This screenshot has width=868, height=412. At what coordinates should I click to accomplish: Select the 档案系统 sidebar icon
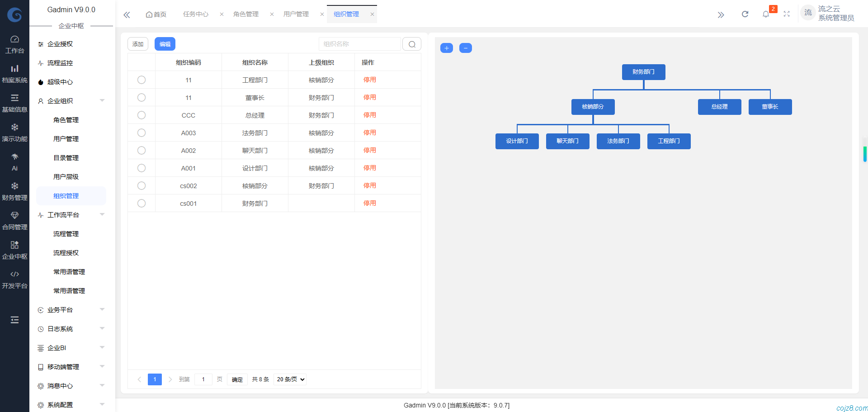(14, 73)
